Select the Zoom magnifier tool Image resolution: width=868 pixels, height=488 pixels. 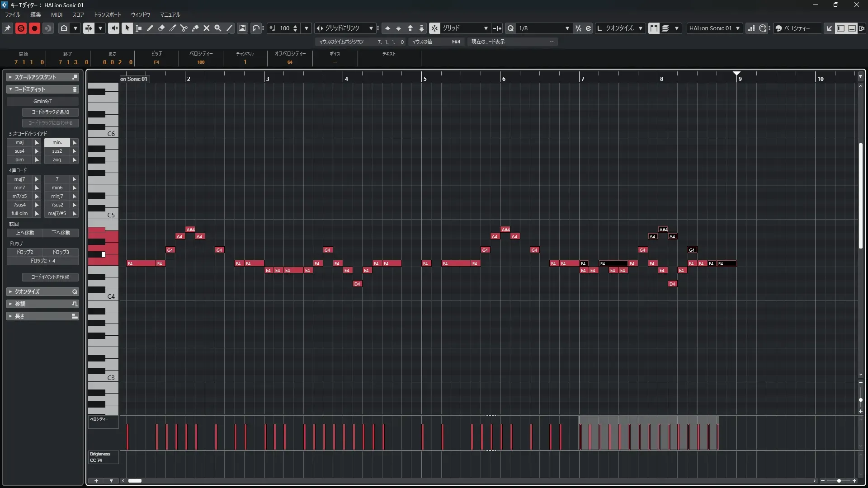tap(218, 28)
